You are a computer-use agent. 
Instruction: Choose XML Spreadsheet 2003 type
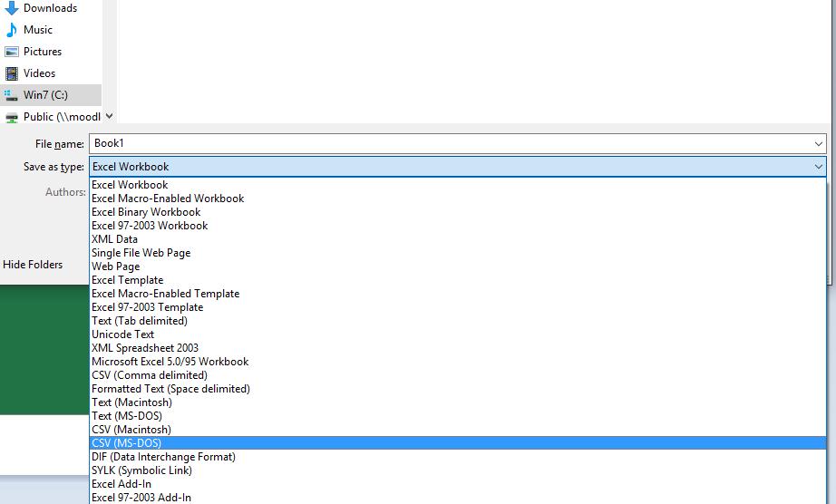[x=458, y=348]
